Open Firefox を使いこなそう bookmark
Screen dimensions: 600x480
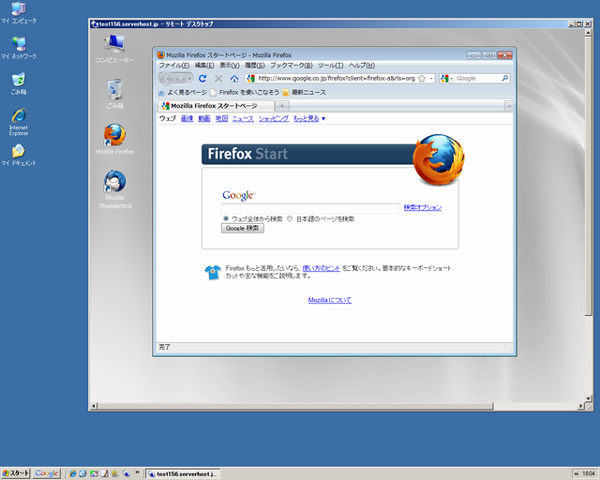tap(245, 92)
